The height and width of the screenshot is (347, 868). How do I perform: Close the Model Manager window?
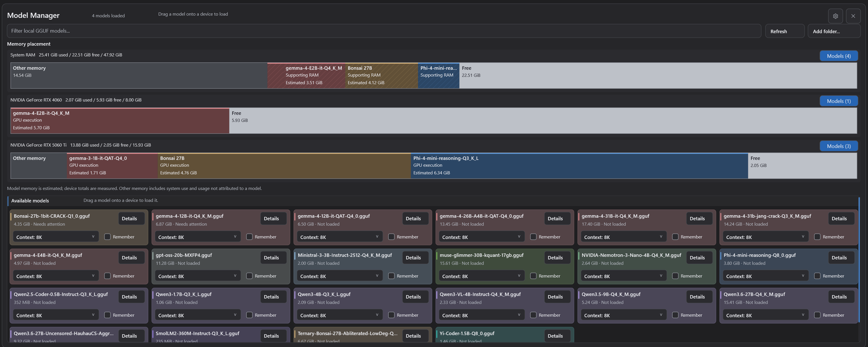[853, 16]
